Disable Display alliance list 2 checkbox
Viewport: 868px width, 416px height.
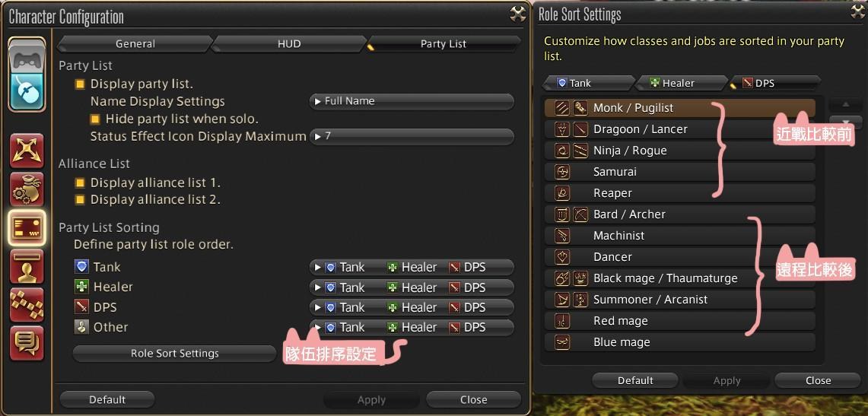[x=81, y=200]
